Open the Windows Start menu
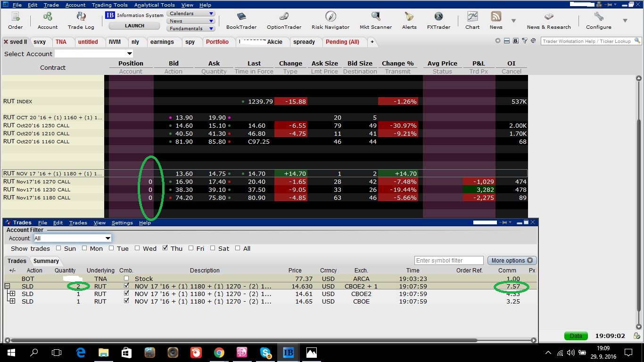644x362 pixels. pos(11,352)
